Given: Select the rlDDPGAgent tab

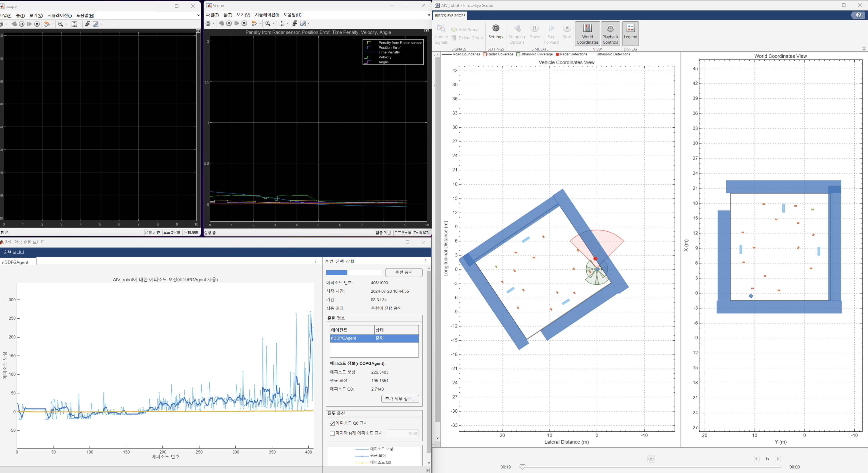Looking at the screenshot, I should point(15,262).
